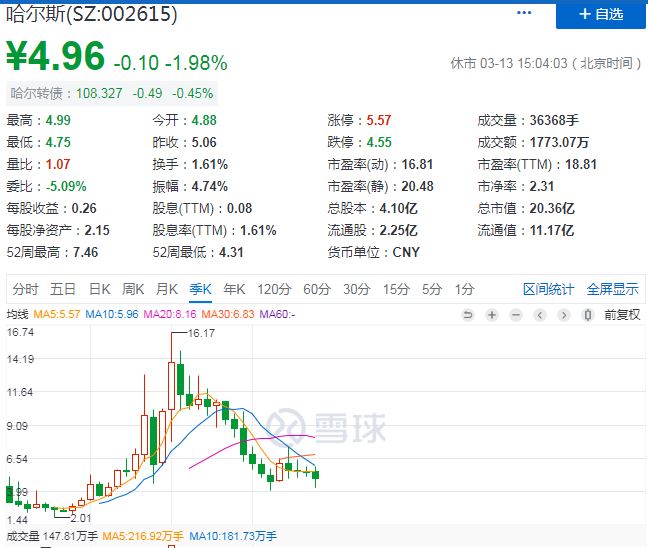Toggle the candlestick style icon
Viewport: 648px width, 548px height.
pos(588,315)
